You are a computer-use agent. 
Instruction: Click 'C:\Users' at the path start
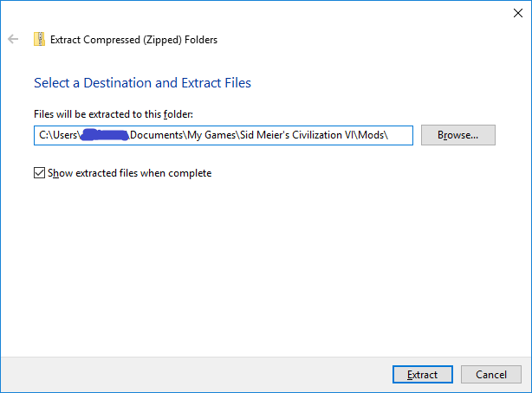point(58,135)
